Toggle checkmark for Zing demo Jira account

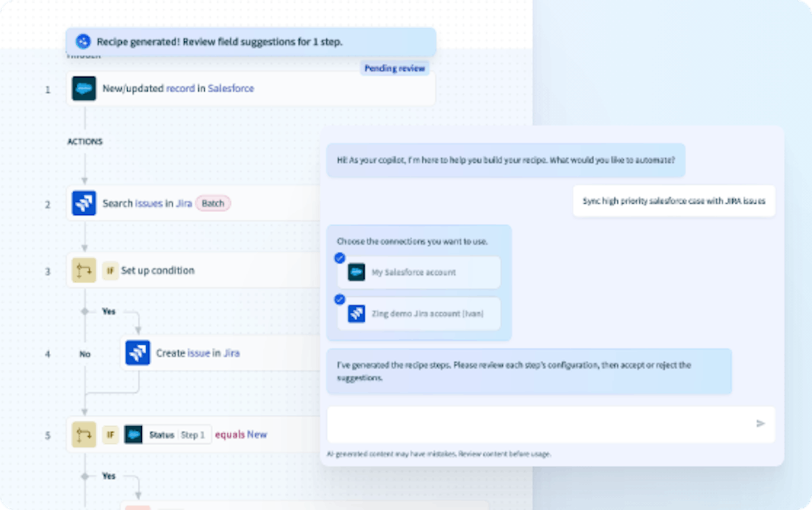tap(340, 299)
